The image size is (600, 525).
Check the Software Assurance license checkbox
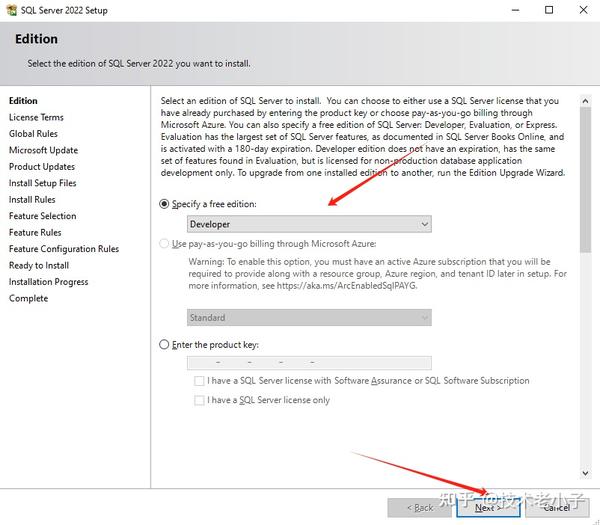(199, 381)
